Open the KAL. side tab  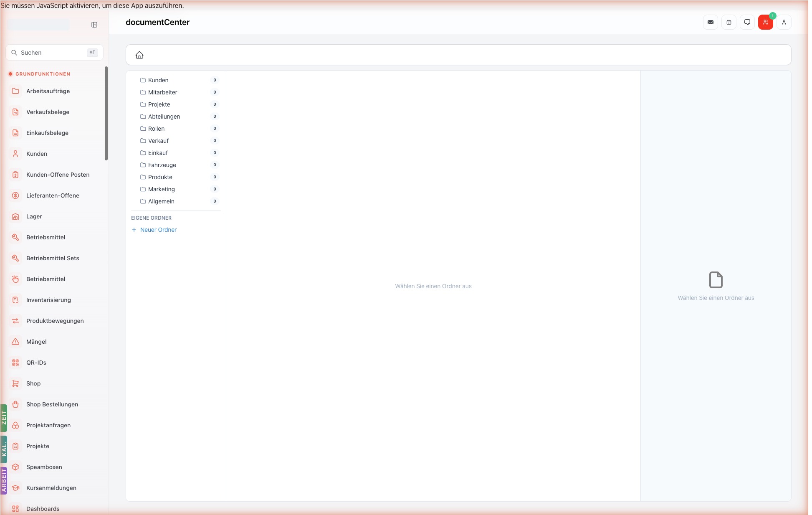[x=4, y=449]
